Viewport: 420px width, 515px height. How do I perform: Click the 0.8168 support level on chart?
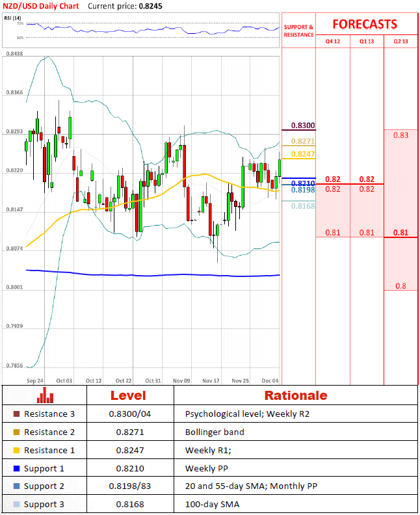click(302, 205)
